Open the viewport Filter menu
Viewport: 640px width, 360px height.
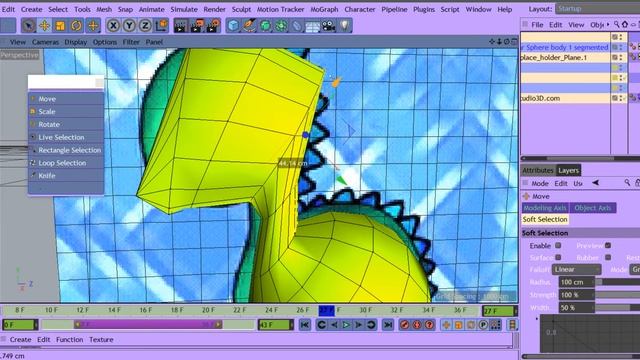(131, 42)
